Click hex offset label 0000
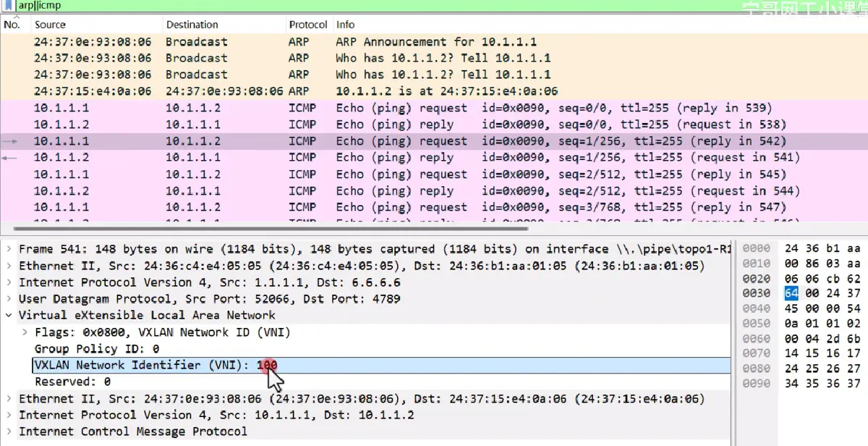Image resolution: width=868 pixels, height=446 pixels. pos(757,248)
